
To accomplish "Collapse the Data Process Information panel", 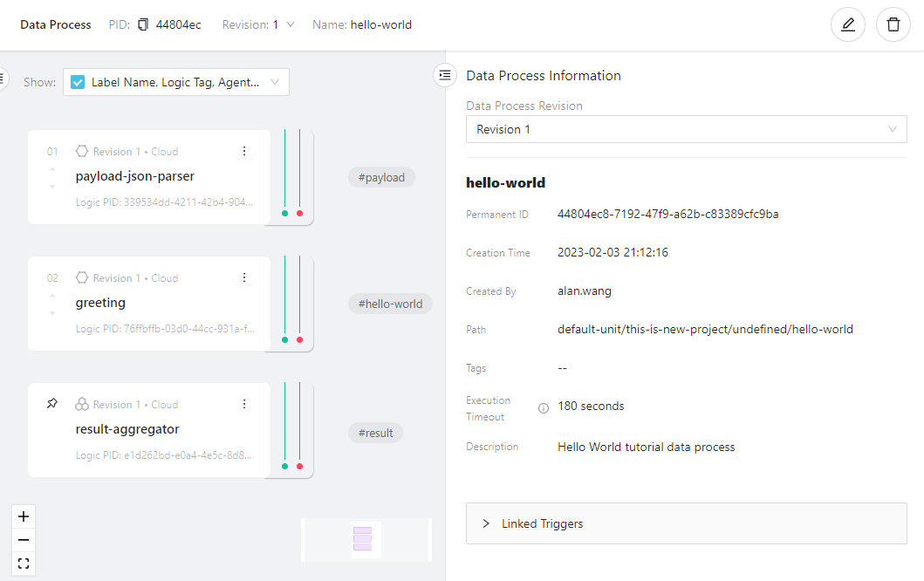I will [x=446, y=76].
